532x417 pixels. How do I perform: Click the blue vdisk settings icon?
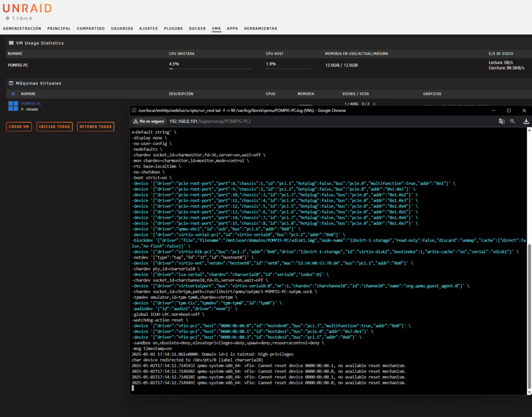pos(374,104)
